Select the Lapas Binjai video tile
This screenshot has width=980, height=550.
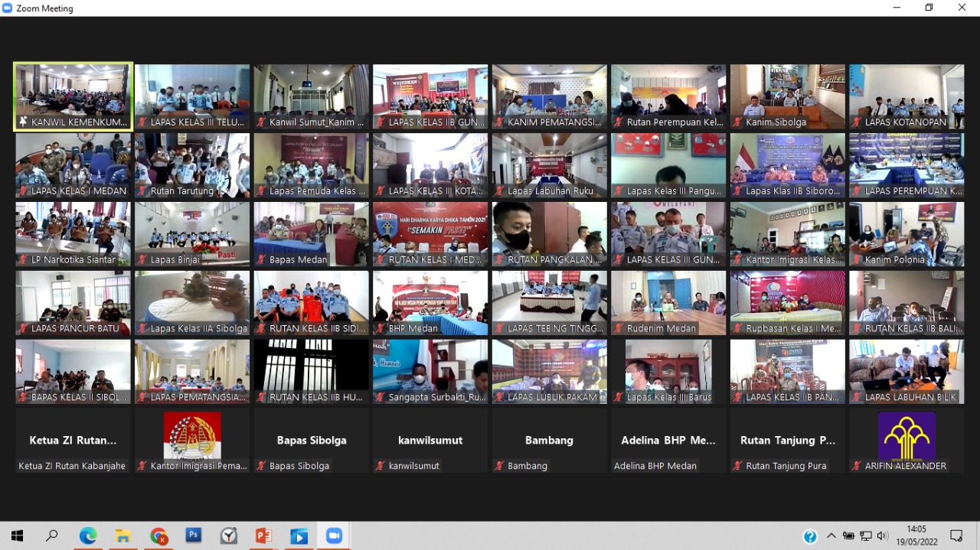[192, 234]
